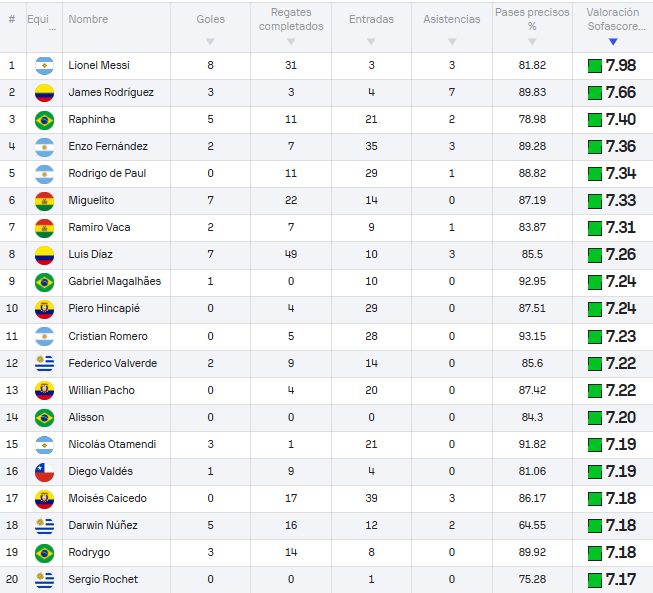Click Uruguay flag beside Sergio Rochet

[44, 579]
